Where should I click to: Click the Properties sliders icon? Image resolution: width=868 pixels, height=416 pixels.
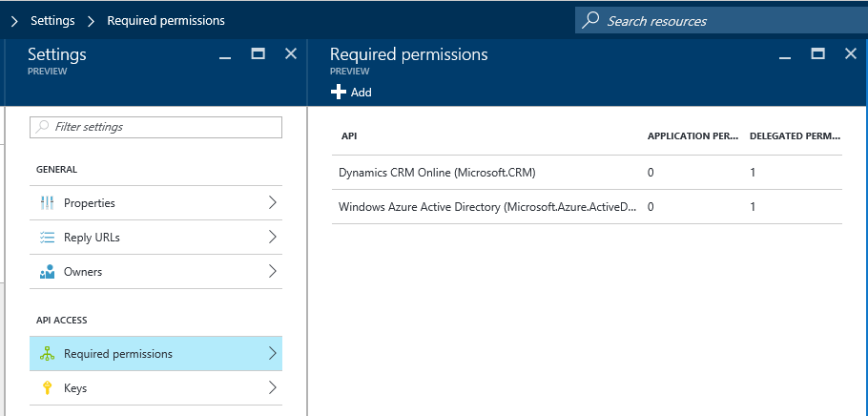(47, 203)
